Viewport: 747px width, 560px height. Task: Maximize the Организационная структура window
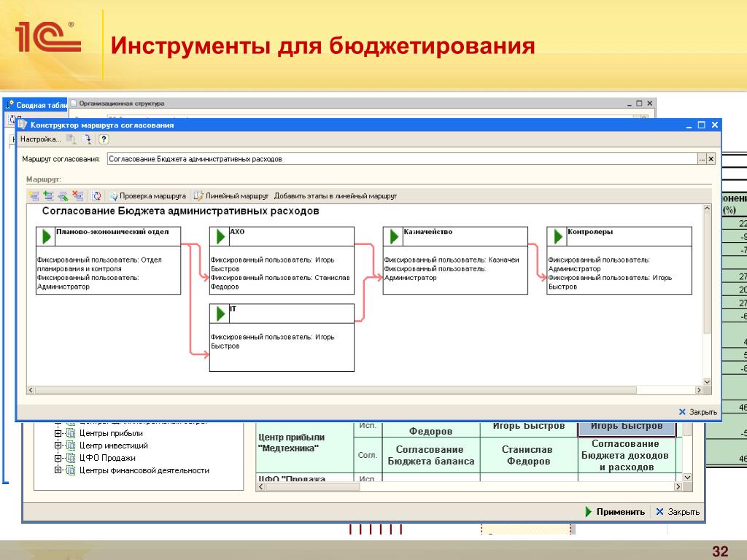pyautogui.click(x=639, y=104)
